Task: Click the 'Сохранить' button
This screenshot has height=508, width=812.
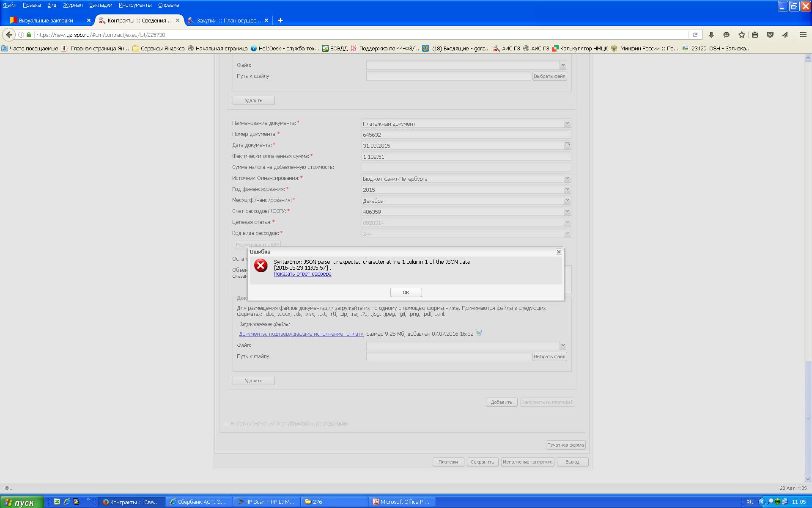Action: tap(482, 462)
